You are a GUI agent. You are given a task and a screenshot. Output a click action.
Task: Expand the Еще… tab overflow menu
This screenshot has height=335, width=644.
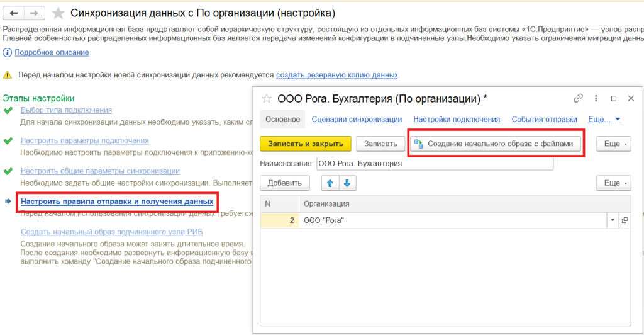click(604, 119)
